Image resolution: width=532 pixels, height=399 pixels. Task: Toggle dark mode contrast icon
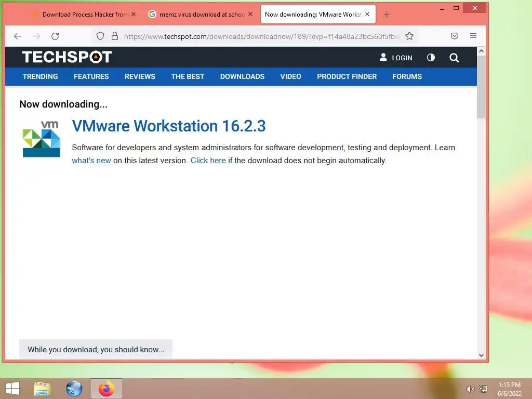[x=431, y=58]
